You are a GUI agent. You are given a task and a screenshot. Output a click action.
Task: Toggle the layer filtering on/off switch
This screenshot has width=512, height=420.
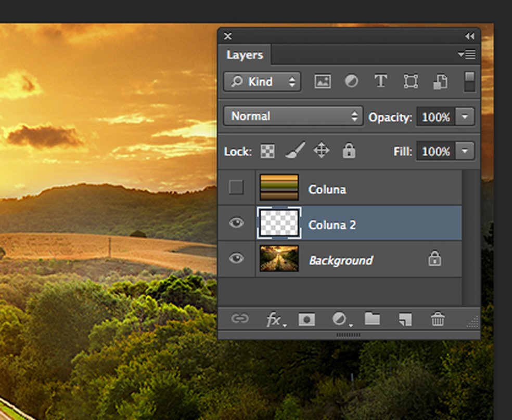pyautogui.click(x=469, y=82)
